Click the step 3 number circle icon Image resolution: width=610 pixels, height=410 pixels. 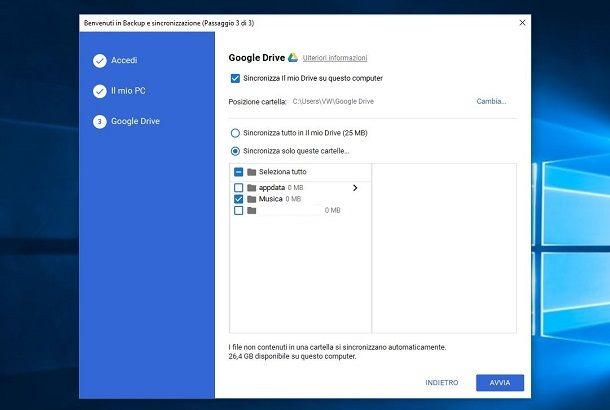point(100,121)
